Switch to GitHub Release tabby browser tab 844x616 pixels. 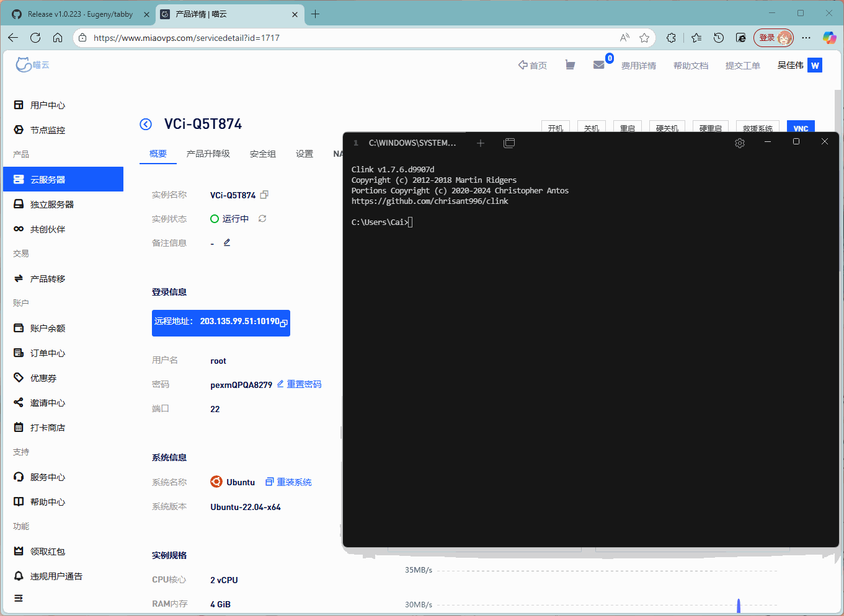point(79,14)
